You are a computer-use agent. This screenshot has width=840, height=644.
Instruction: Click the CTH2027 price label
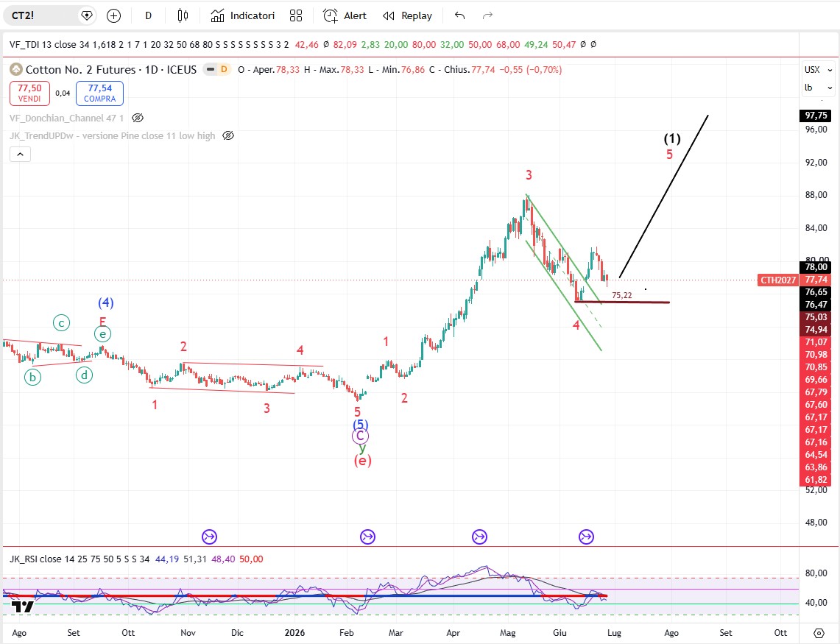point(778,280)
